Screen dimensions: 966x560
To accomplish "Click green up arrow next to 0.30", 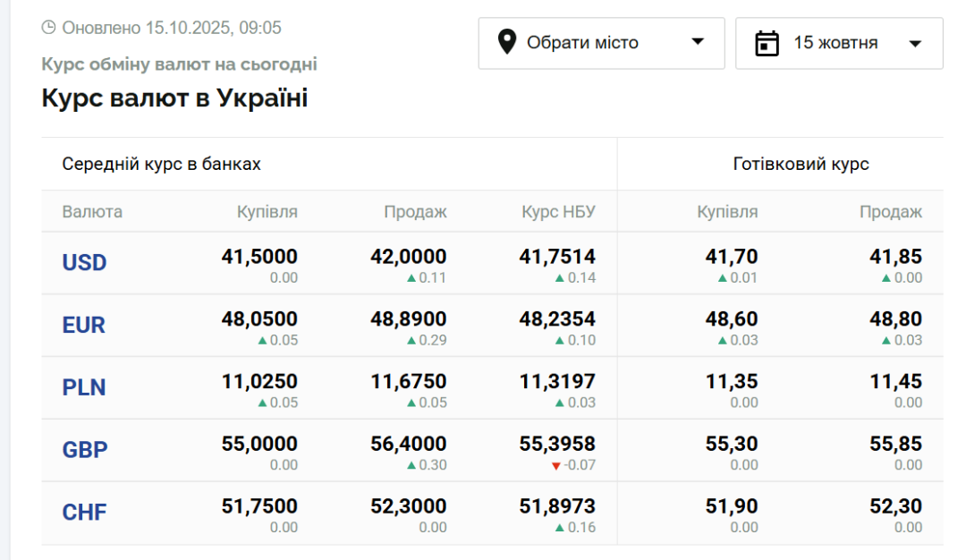I will (411, 465).
